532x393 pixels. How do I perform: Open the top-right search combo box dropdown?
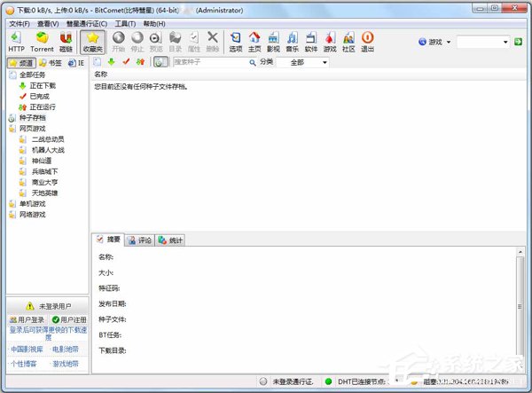[505, 42]
